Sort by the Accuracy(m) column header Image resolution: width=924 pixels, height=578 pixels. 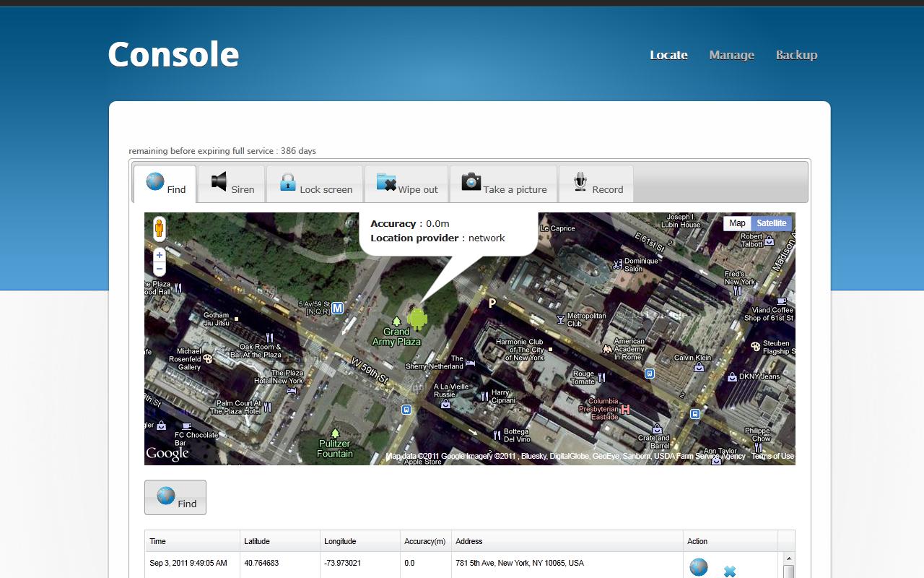[x=425, y=541]
